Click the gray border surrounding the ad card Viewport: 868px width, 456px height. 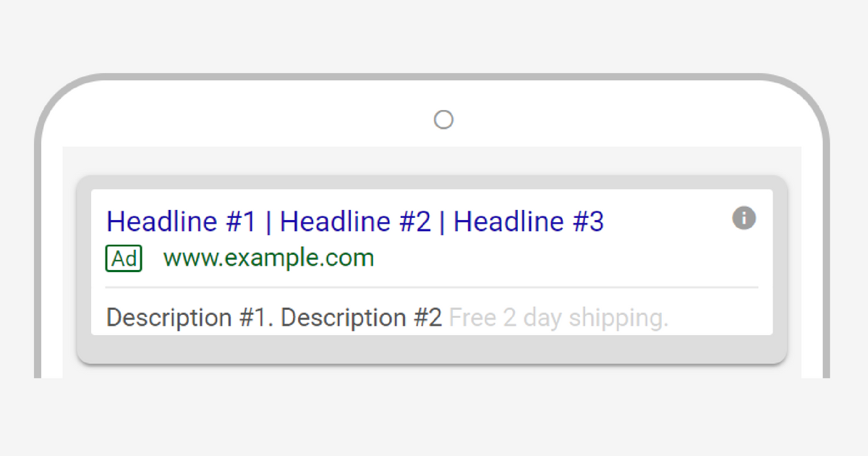click(x=432, y=349)
